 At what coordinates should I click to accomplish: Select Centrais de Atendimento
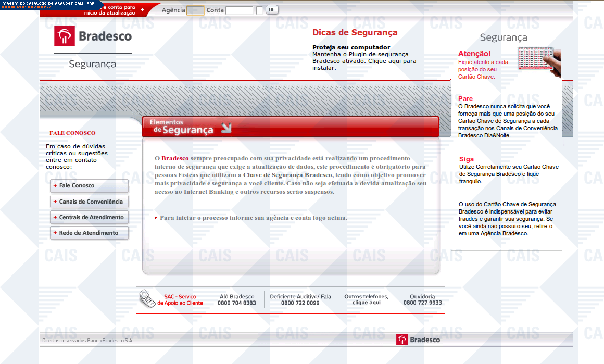point(89,217)
